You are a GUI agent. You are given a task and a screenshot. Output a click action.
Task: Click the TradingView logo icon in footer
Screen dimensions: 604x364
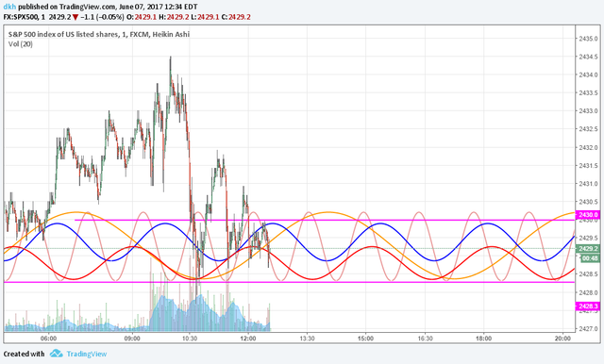tap(57, 354)
